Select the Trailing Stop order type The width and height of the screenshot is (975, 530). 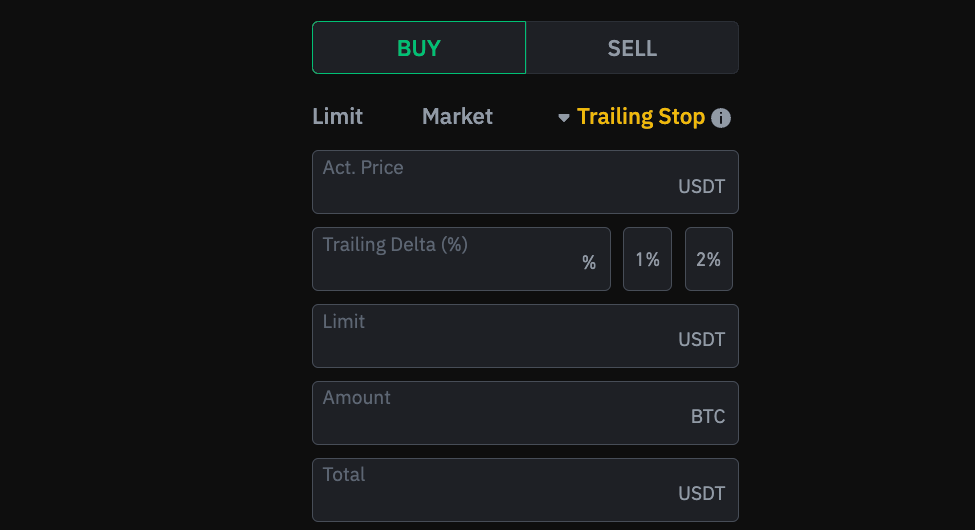pos(640,117)
